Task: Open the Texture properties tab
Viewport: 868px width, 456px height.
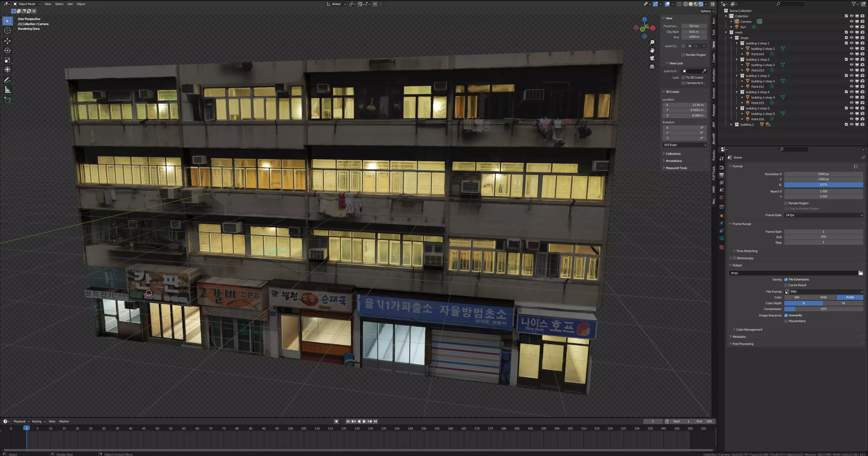Action: point(722,247)
